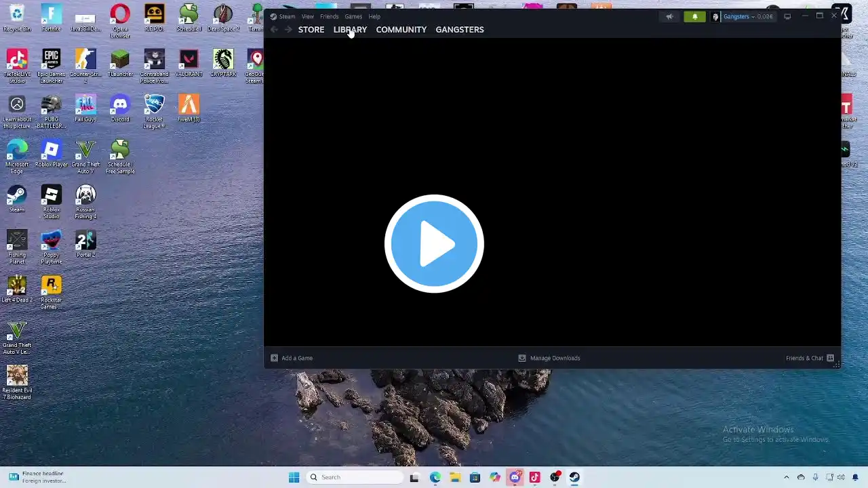Viewport: 868px width, 488px height.
Task: Switch to the LIBRARY tab
Action: click(x=350, y=30)
